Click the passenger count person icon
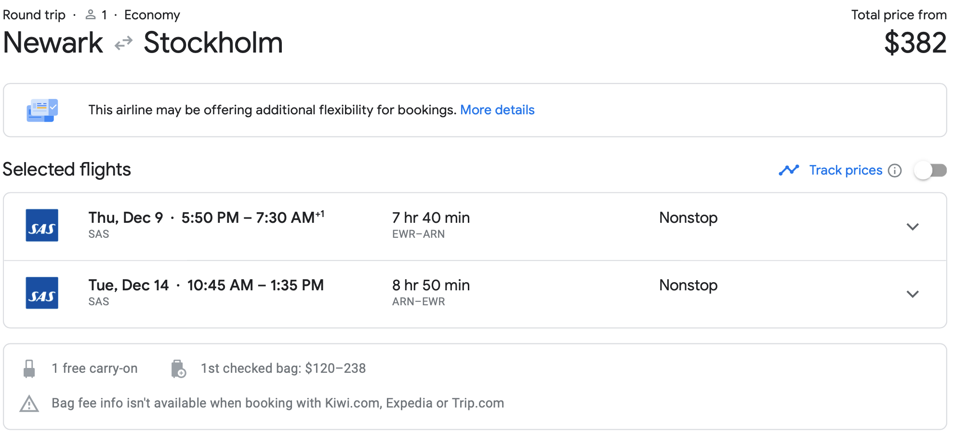 tap(91, 15)
